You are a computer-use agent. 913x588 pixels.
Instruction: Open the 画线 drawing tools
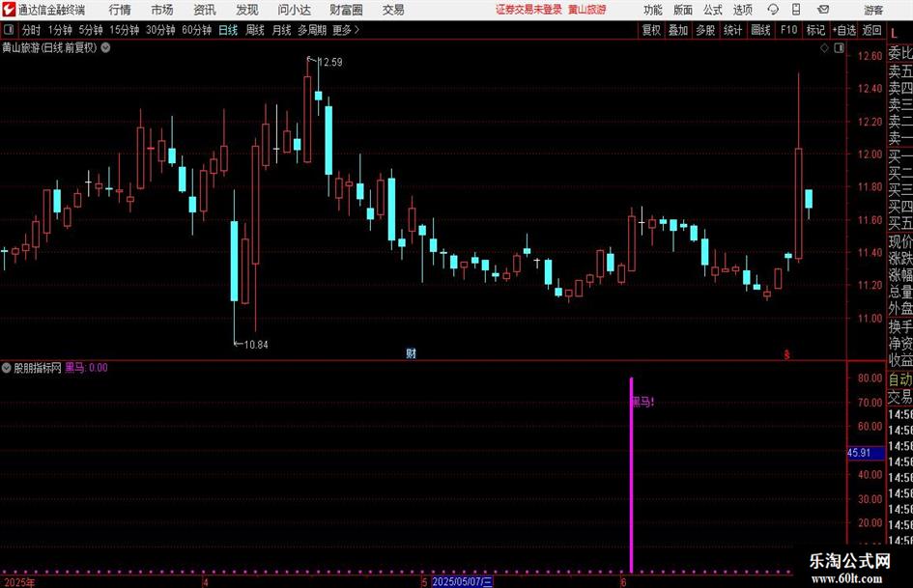(x=760, y=30)
